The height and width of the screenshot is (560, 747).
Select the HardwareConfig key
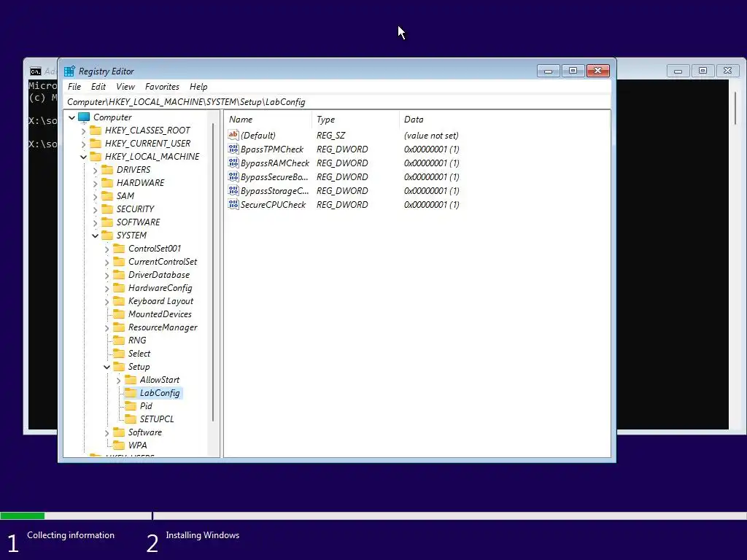pos(160,288)
